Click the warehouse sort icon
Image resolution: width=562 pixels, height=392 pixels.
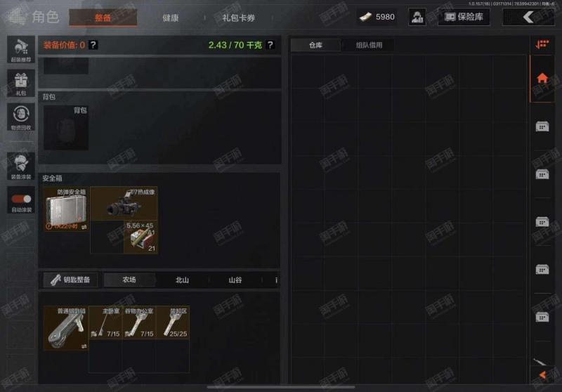click(x=542, y=44)
